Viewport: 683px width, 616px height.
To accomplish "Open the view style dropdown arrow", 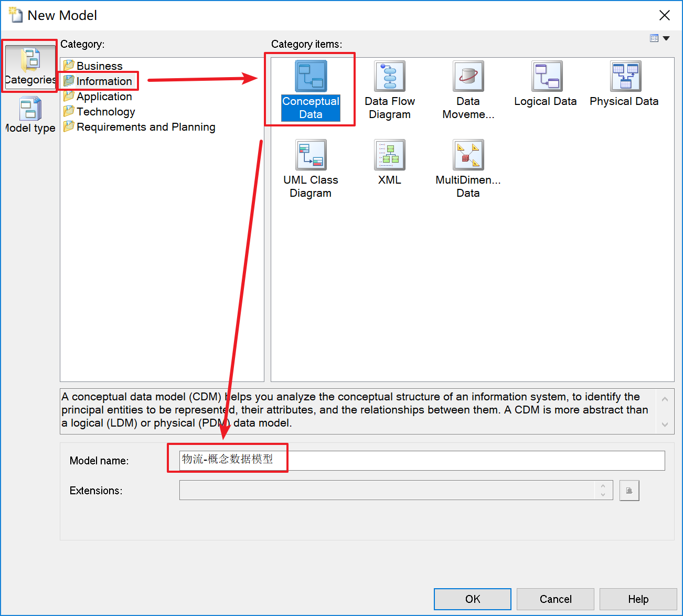I will [x=666, y=38].
